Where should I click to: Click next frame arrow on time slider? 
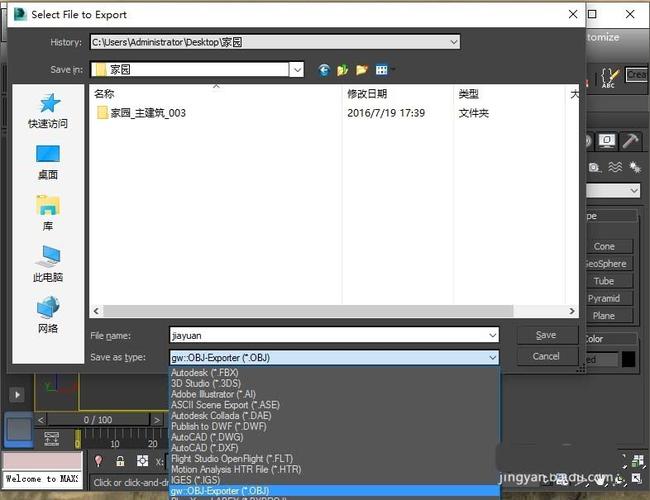[157, 420]
